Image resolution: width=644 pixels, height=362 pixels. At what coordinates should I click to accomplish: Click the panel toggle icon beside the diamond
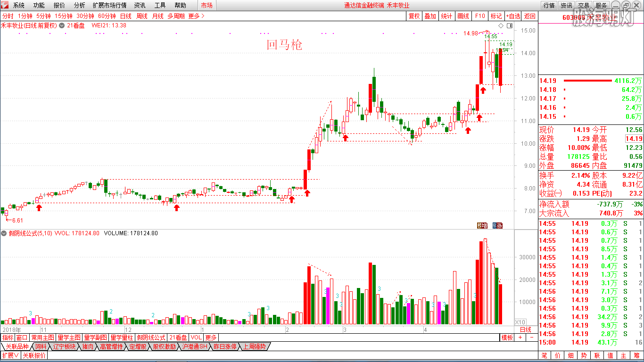(x=509, y=25)
